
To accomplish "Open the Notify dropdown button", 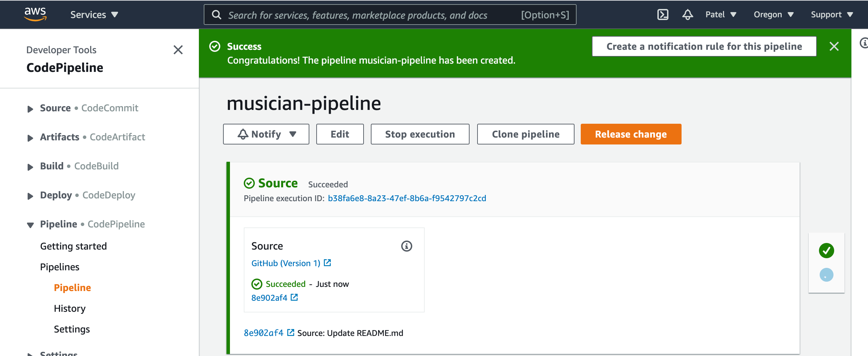I will (266, 134).
